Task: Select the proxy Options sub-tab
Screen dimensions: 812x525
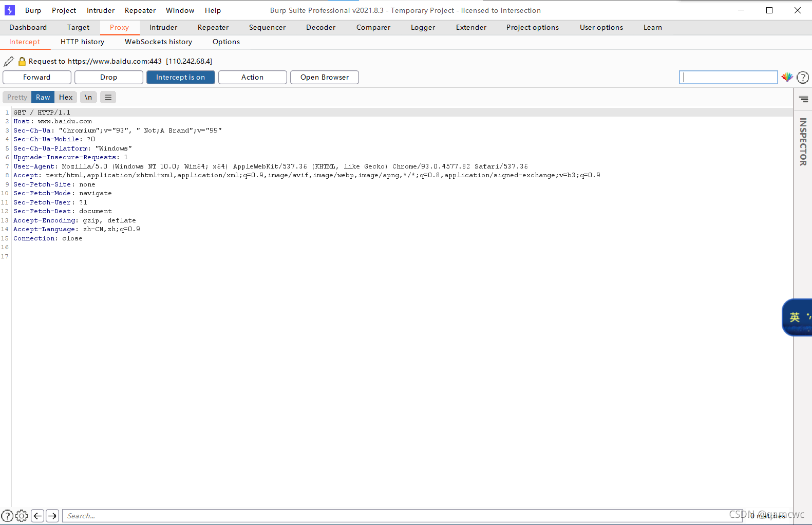Action: point(226,42)
